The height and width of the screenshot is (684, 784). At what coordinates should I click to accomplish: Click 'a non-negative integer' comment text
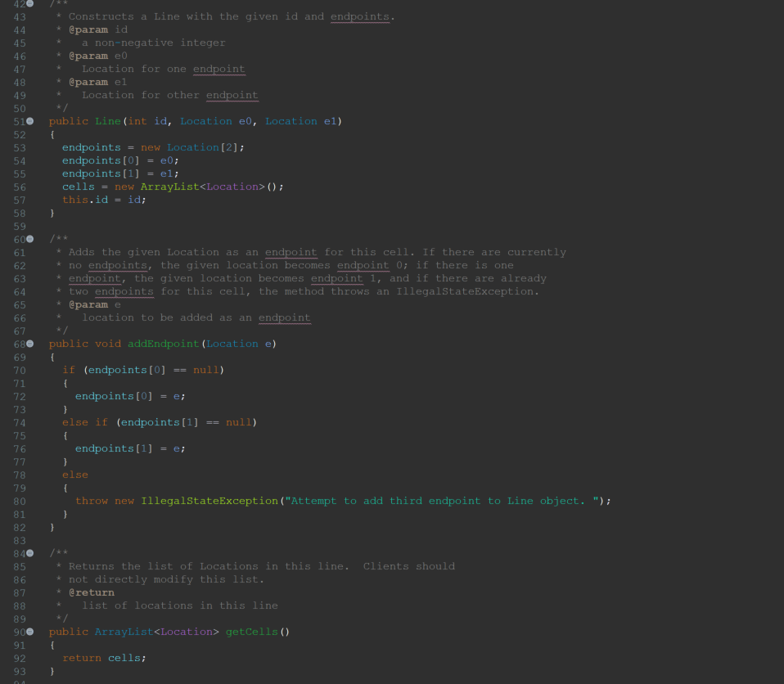[154, 43]
